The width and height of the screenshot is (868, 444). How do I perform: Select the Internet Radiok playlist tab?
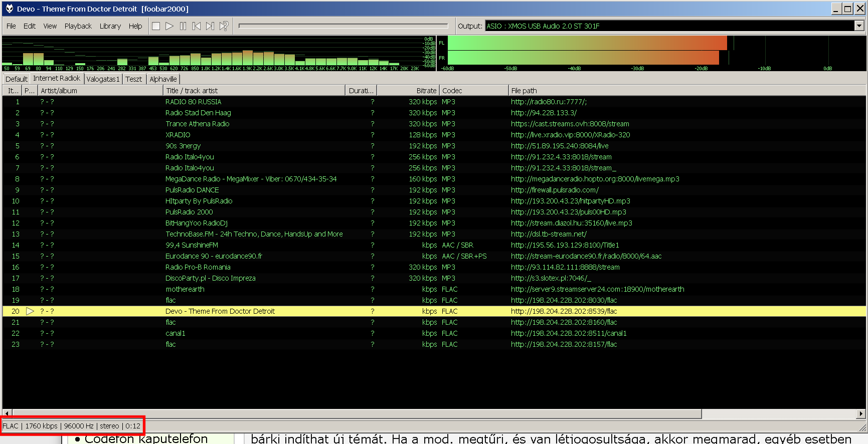point(57,78)
